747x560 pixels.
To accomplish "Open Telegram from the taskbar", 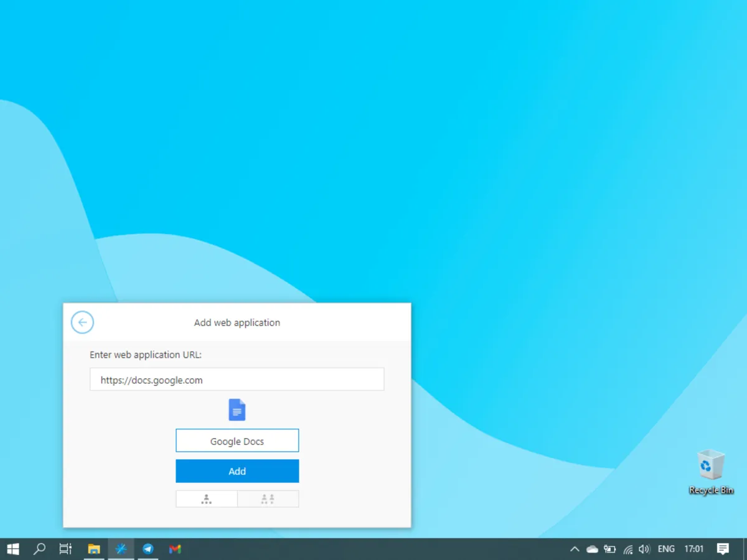I will click(x=148, y=549).
